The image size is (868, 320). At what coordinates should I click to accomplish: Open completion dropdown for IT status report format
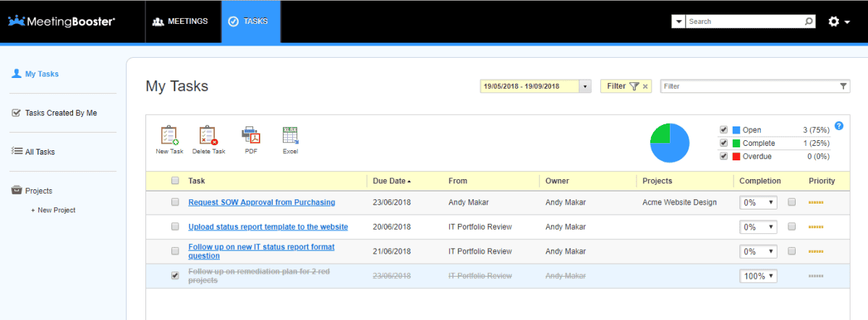[x=759, y=251]
